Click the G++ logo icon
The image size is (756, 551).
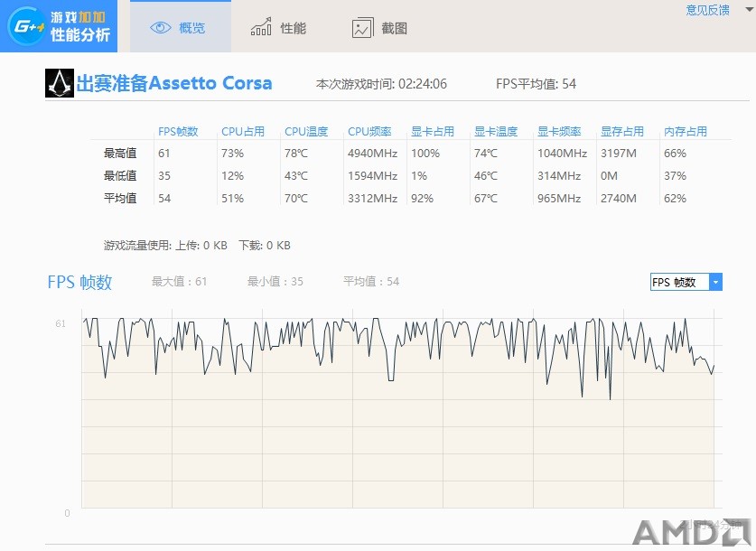[26, 26]
